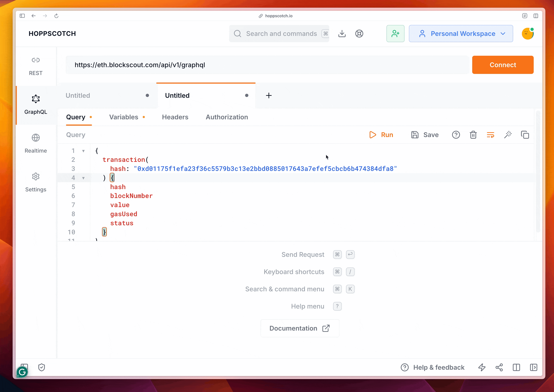Screen dimensions: 554x392
Task: Reload the browser page
Action: pos(56,16)
